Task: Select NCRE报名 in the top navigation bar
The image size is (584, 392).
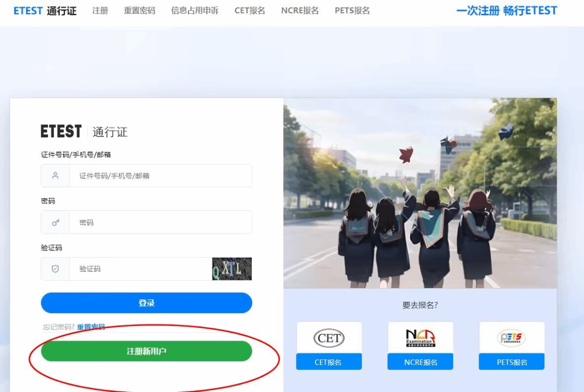Action: pos(300,11)
